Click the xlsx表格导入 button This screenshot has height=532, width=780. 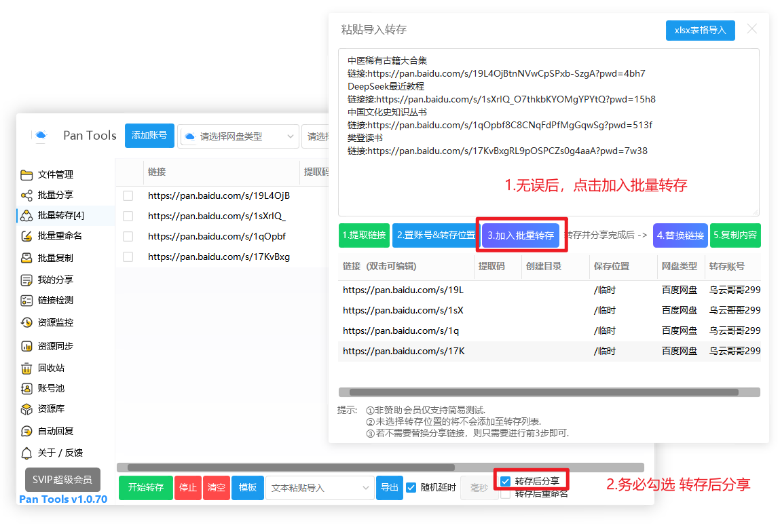[700, 31]
